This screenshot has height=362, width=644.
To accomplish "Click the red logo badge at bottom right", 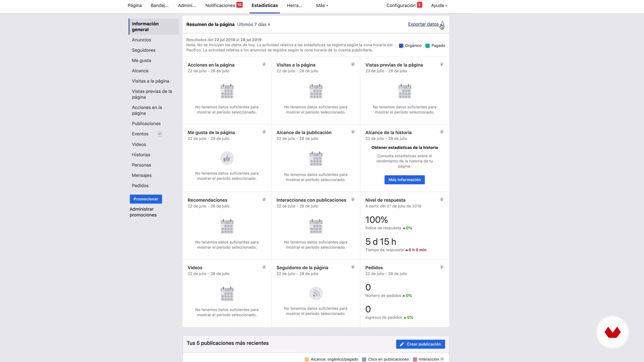I will click(612, 333).
